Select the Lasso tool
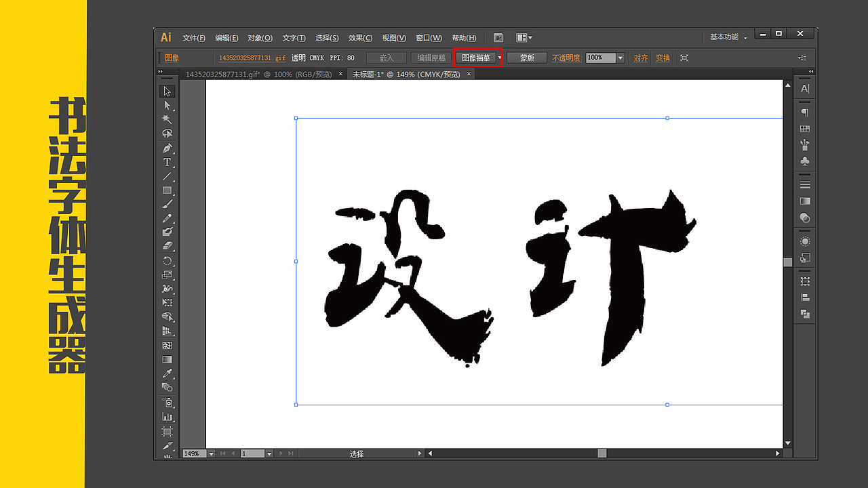Image resolution: width=868 pixels, height=488 pixels. coord(167,134)
